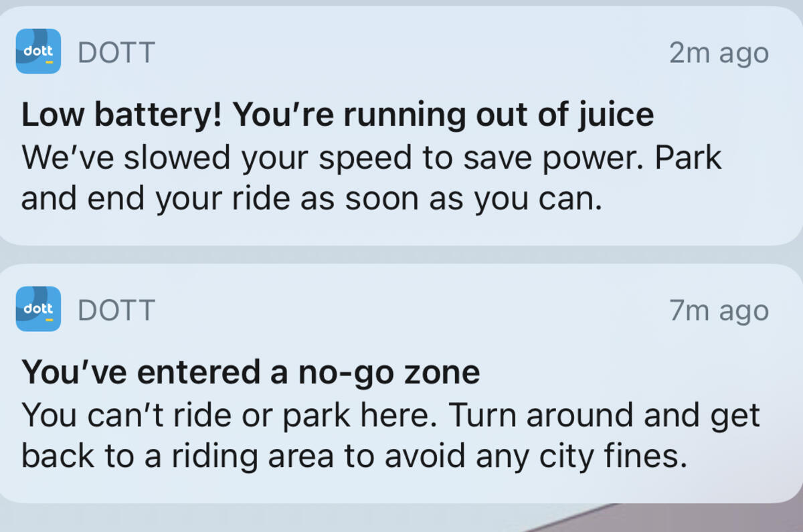Click the DOTT app name above the low battery alert
The width and height of the screenshot is (803, 532).
point(116,52)
